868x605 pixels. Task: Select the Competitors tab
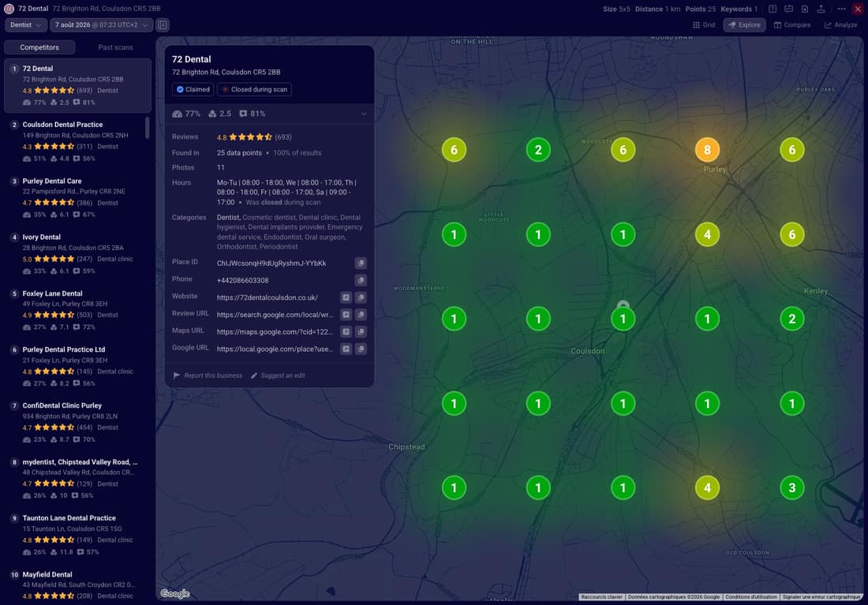[39, 47]
